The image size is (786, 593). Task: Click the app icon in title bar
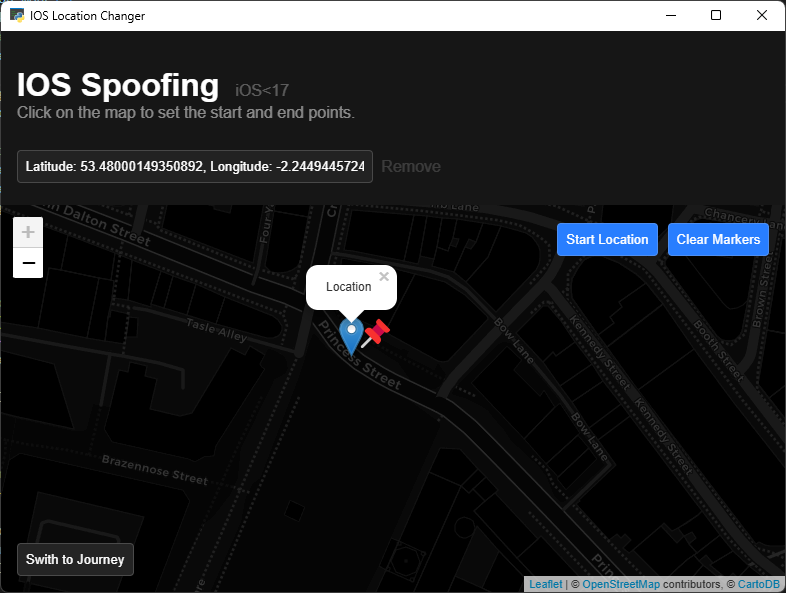tap(17, 15)
